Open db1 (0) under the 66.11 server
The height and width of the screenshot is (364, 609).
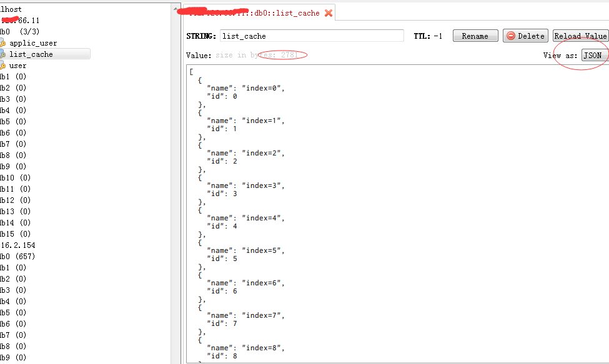coord(13,76)
